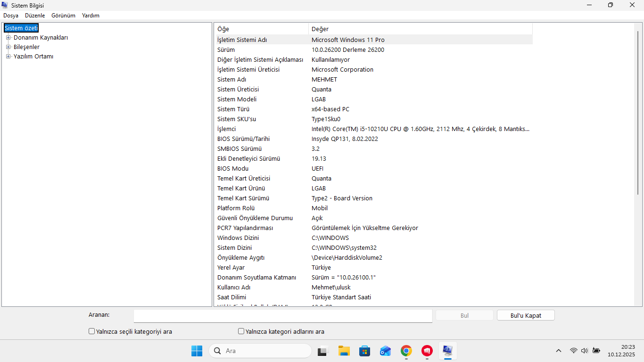Sort by the Öğe column header
This screenshot has width=644, height=362.
tap(262, 29)
